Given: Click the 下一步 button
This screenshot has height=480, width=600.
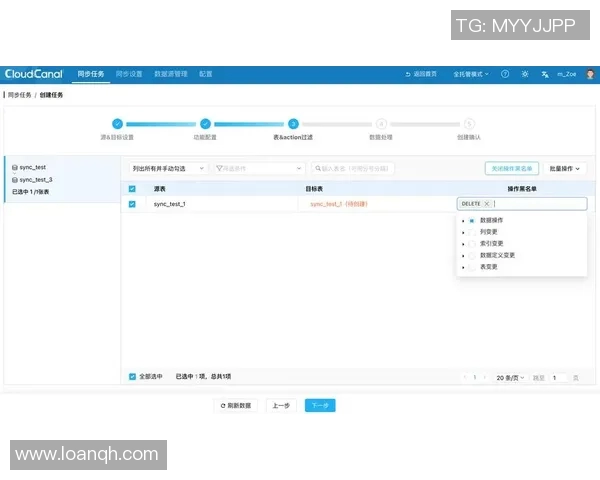Looking at the screenshot, I should point(320,405).
